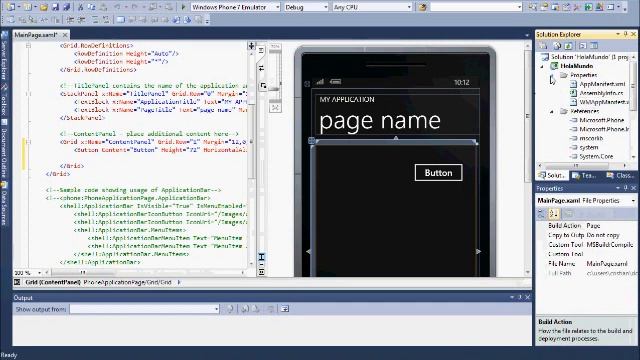Open the 100% zoom dropdown in XAML editor

pyautogui.click(x=40, y=273)
